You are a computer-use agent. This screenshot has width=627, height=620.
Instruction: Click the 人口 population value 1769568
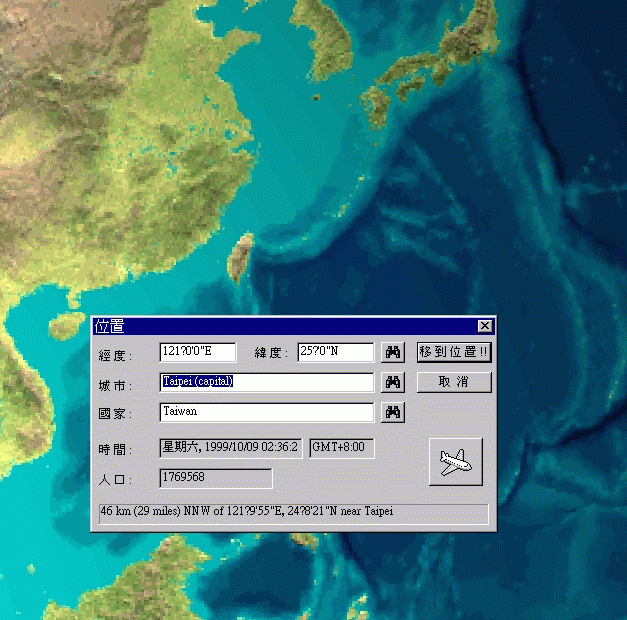[x=215, y=478]
